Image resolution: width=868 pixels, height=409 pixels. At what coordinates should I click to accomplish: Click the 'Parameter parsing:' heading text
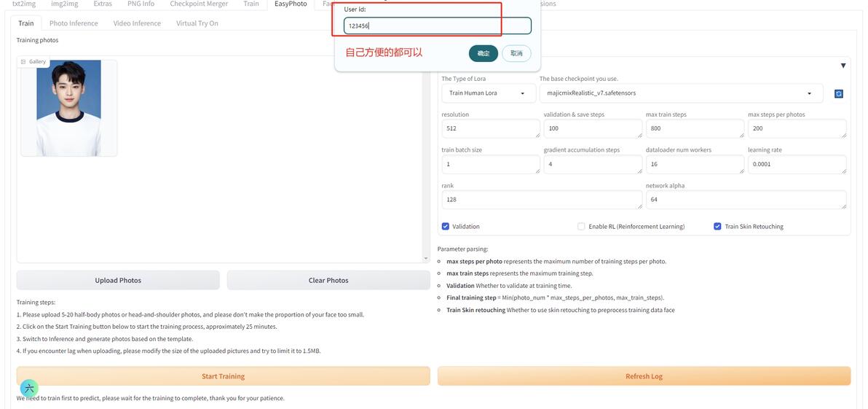[x=463, y=249]
